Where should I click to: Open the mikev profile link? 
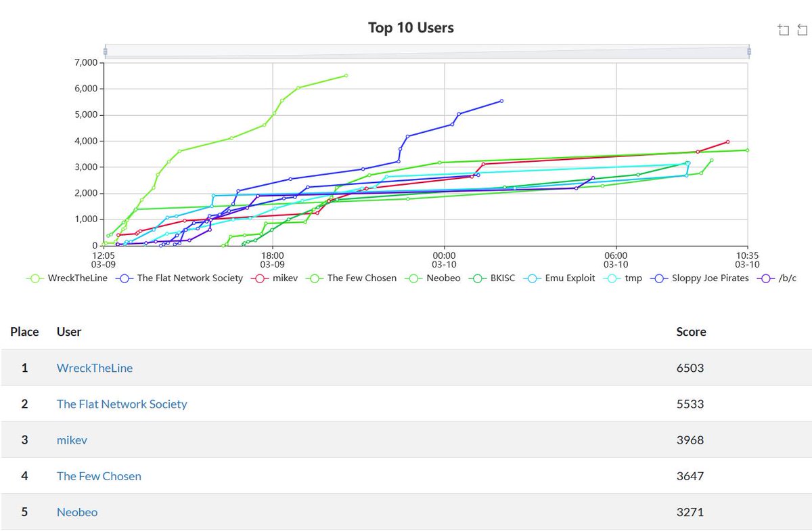tap(72, 440)
